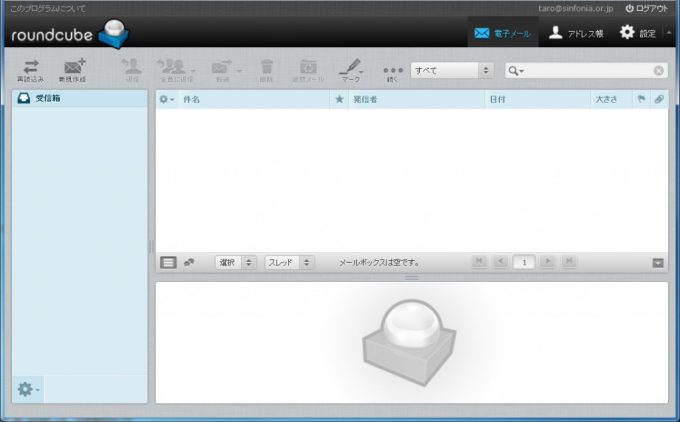The width and height of the screenshot is (680, 422).
Task: Open search options magnifier dropdown
Action: point(516,71)
